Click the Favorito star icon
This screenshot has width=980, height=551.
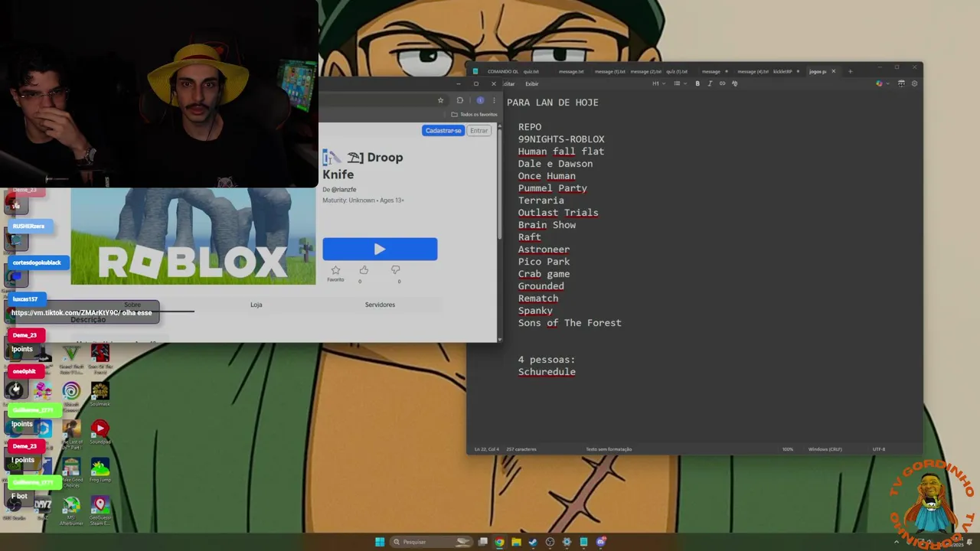[x=335, y=270]
